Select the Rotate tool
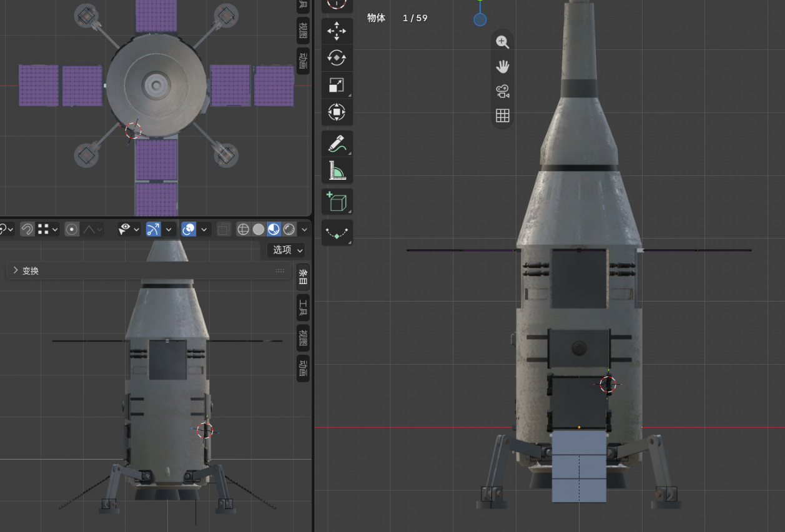This screenshot has height=532, width=785. coord(337,58)
